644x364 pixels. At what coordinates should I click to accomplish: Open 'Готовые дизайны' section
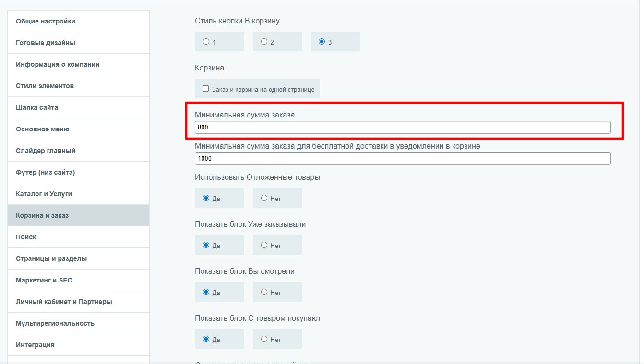tap(46, 43)
